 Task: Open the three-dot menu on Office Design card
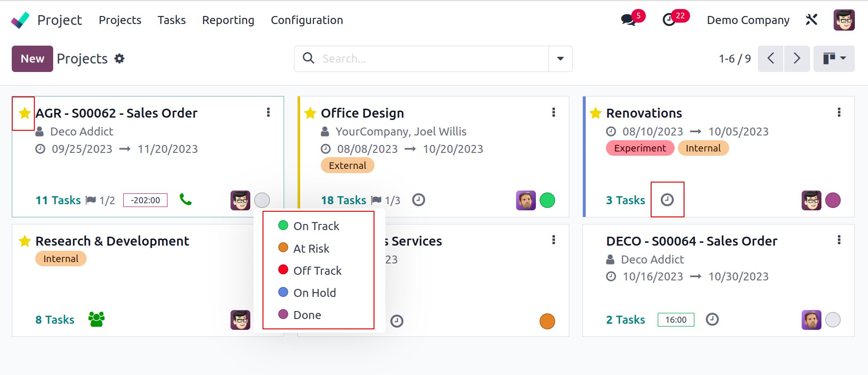coord(554,112)
